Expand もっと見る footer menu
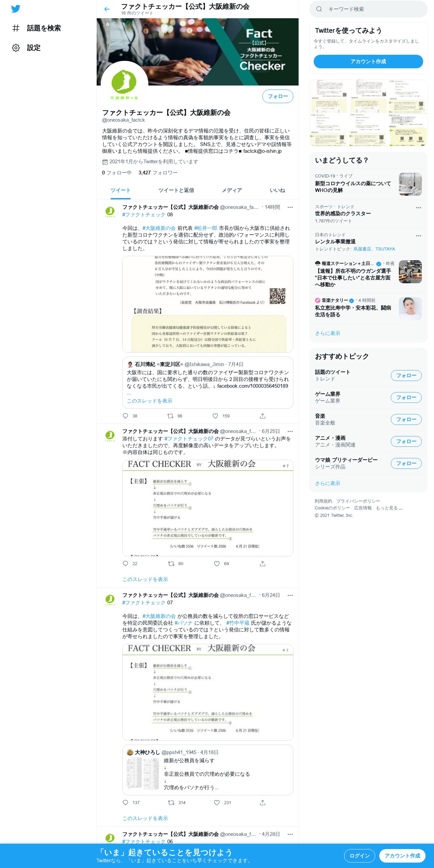This screenshot has height=868, width=434. pyautogui.click(x=389, y=508)
